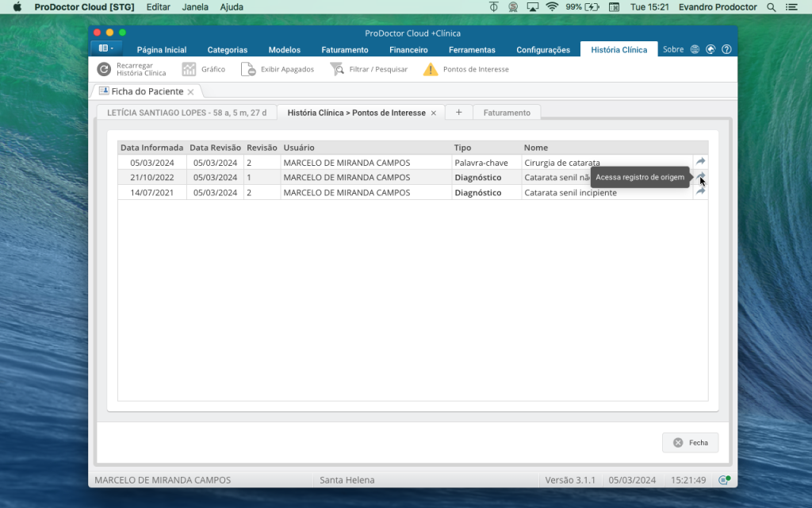The image size is (812, 508).
Task: Open origin record for Cirurgia de catarata
Action: 701,161
